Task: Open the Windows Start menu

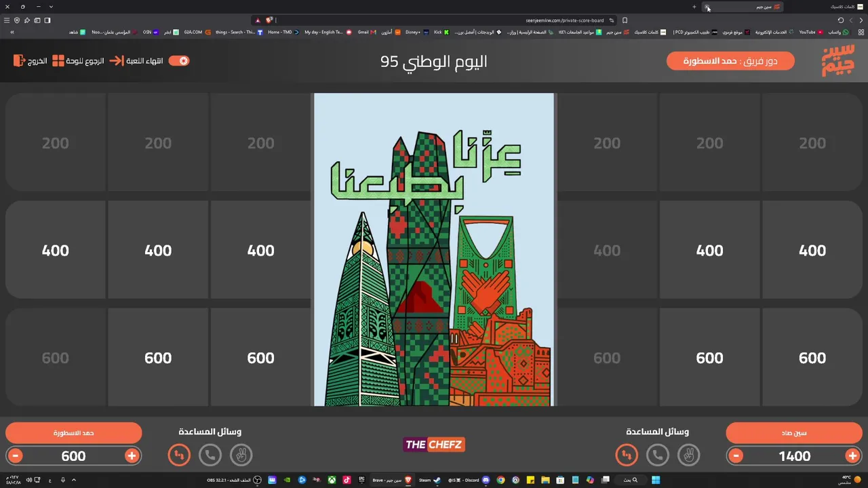Action: [656, 480]
